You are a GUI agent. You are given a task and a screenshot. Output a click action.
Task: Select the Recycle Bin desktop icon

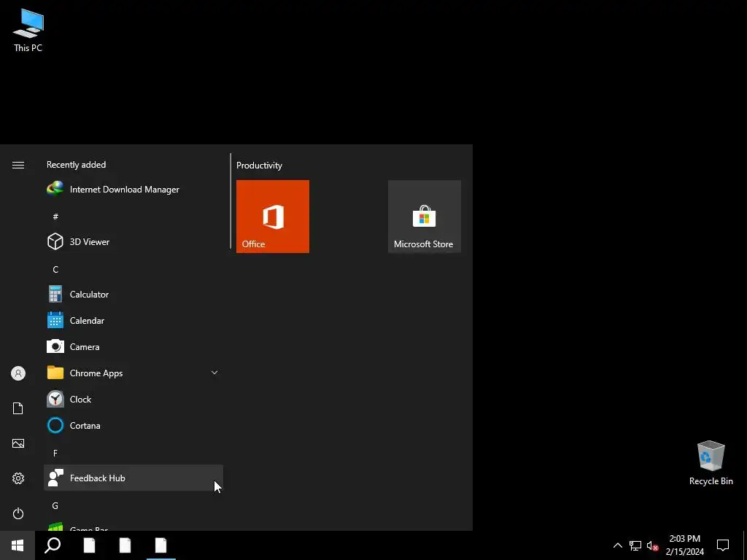point(711,463)
